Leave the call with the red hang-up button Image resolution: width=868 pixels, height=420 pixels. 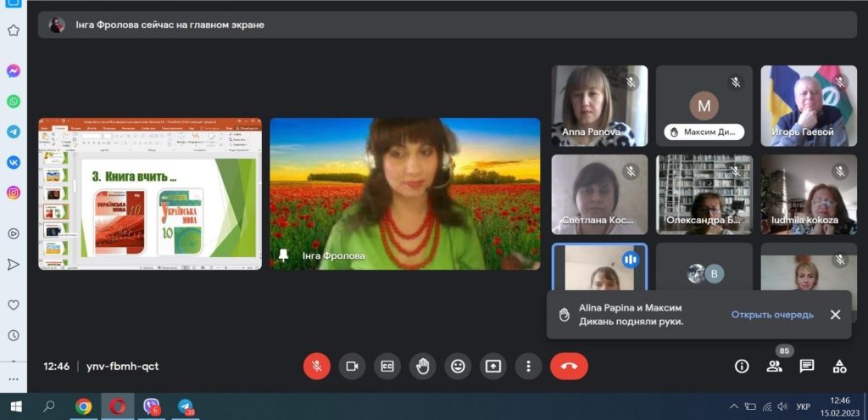(569, 366)
